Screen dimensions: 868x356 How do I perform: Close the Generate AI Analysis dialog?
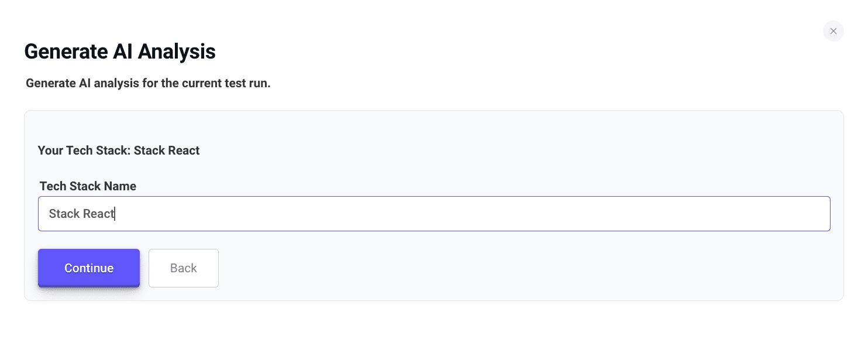(833, 31)
